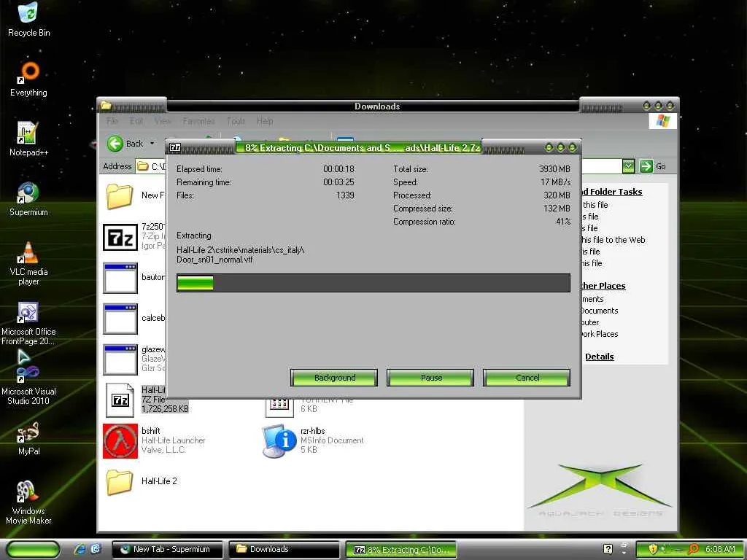The width and height of the screenshot is (747, 560).
Task: Select the glazew file icon
Action: [x=120, y=359]
